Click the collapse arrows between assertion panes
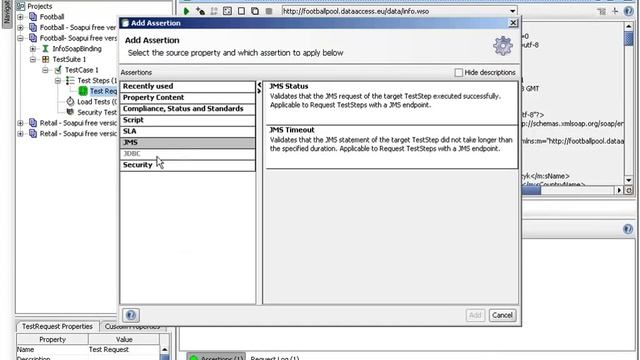This screenshot has height=360, width=640. (259, 87)
